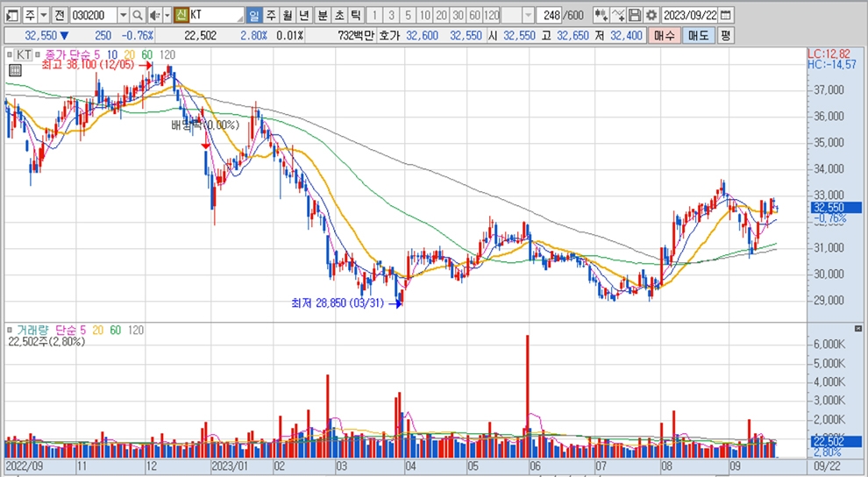This screenshot has height=477, width=868.
Task: Click the LC:12,82 indicator text
Action: click(x=829, y=53)
